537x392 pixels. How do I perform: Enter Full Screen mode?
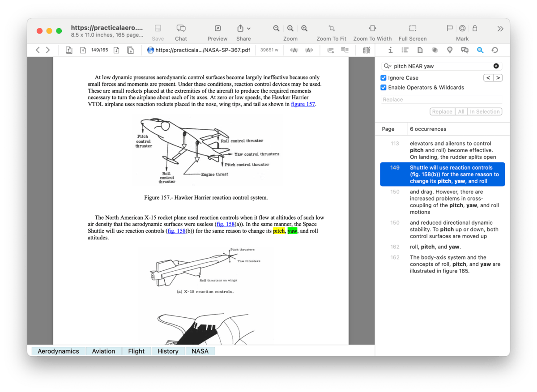[x=412, y=29]
